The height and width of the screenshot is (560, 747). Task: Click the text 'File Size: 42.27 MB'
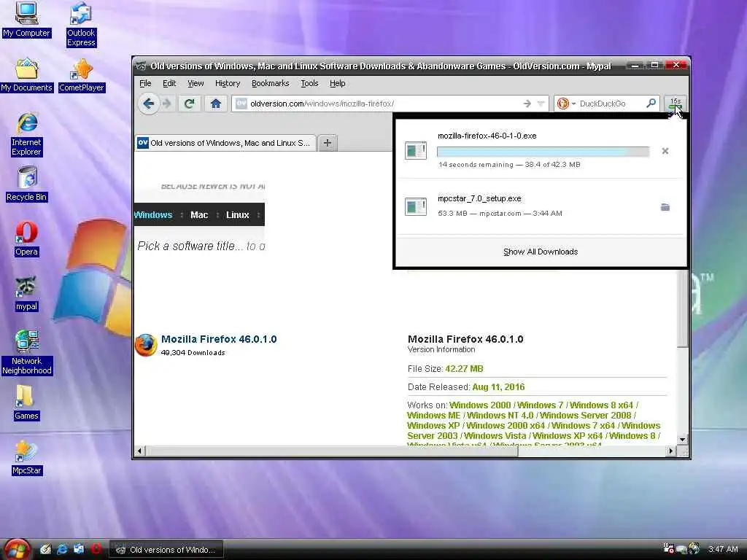446,368
